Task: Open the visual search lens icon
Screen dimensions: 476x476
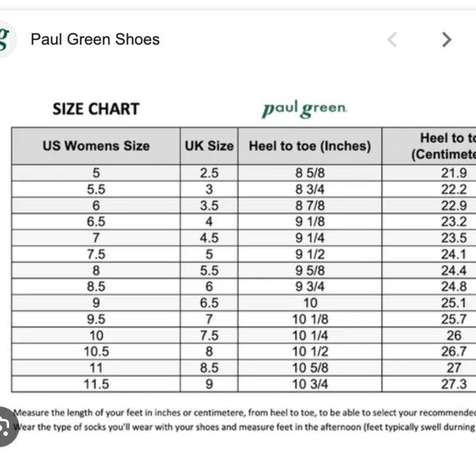Action: [7, 427]
